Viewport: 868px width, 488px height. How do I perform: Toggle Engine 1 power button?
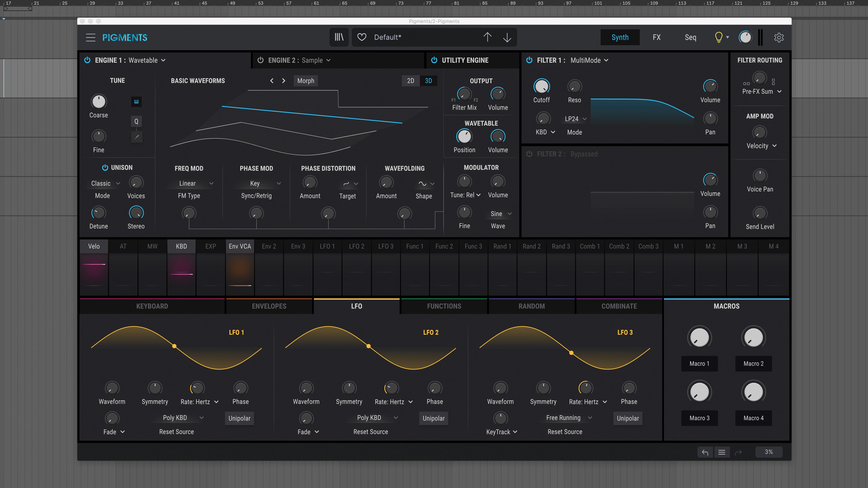(87, 60)
